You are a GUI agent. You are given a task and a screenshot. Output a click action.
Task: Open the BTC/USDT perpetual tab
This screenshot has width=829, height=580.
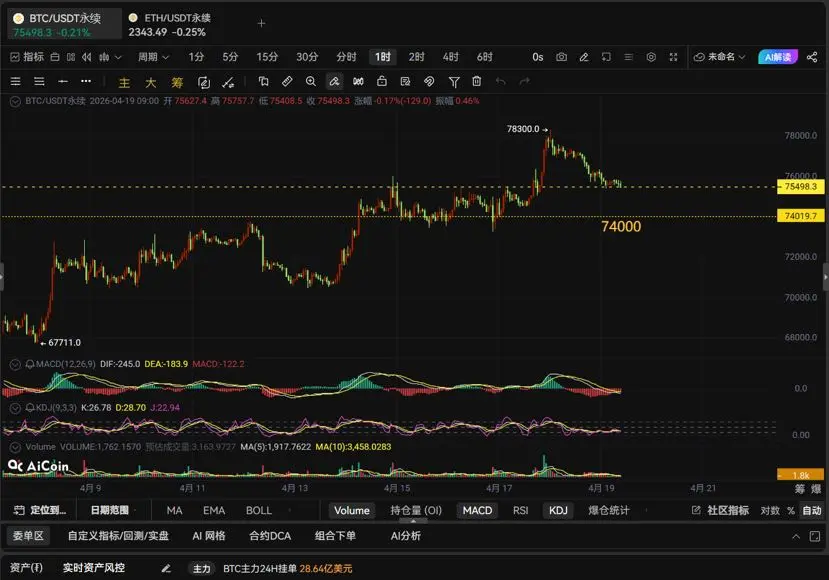[x=64, y=24]
